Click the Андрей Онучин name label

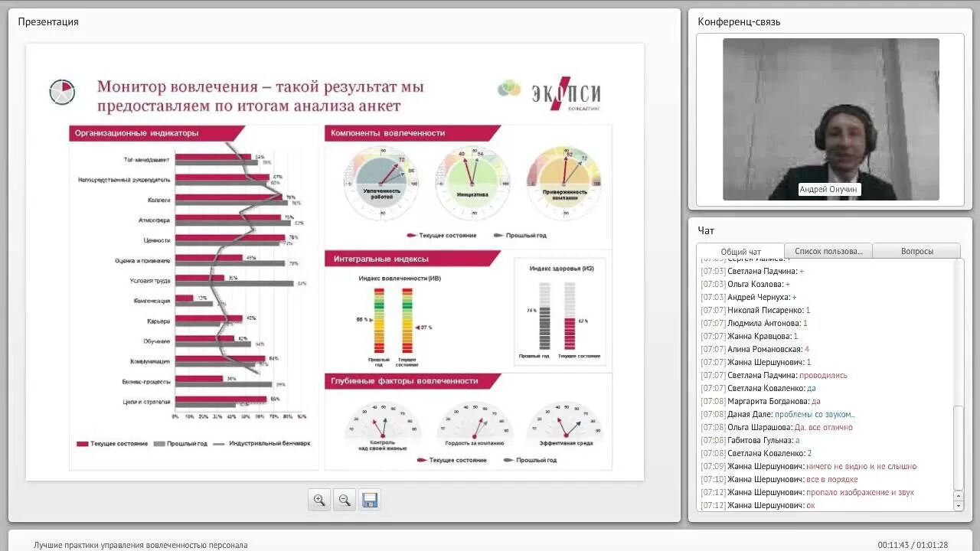click(x=829, y=189)
